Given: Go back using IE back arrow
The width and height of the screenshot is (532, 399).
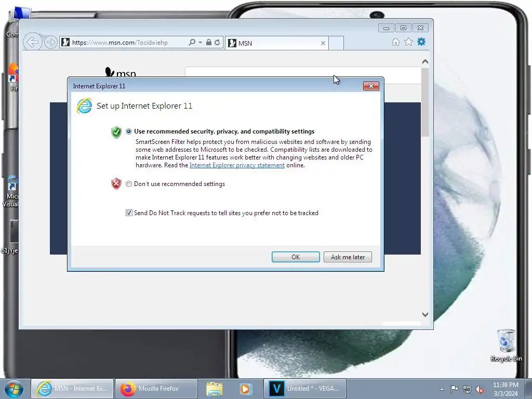Looking at the screenshot, I should click(33, 43).
